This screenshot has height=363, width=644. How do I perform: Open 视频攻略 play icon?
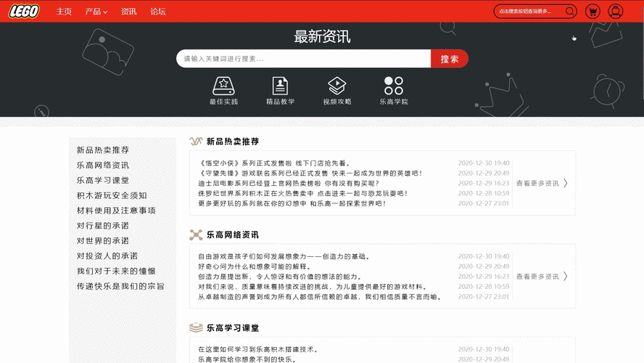pyautogui.click(x=337, y=86)
